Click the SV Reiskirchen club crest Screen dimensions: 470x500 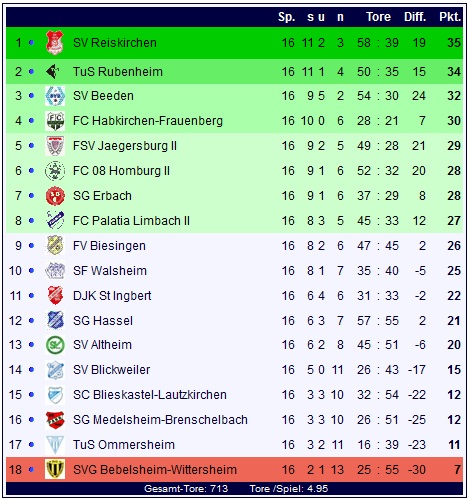(55, 42)
